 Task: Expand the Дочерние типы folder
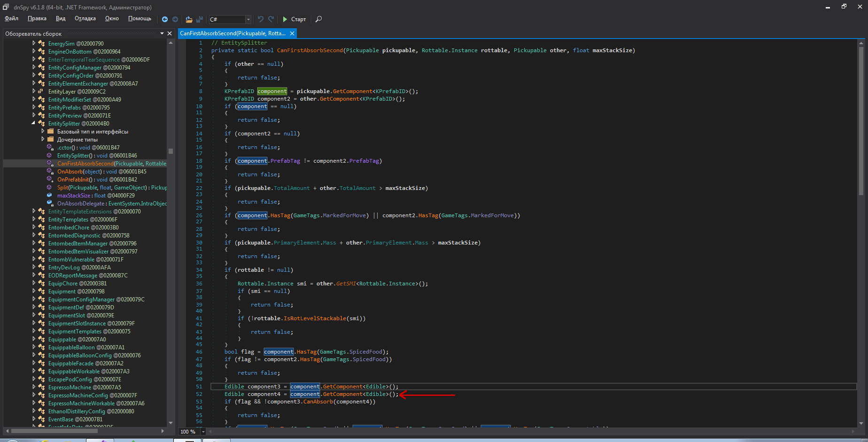pyautogui.click(x=43, y=139)
